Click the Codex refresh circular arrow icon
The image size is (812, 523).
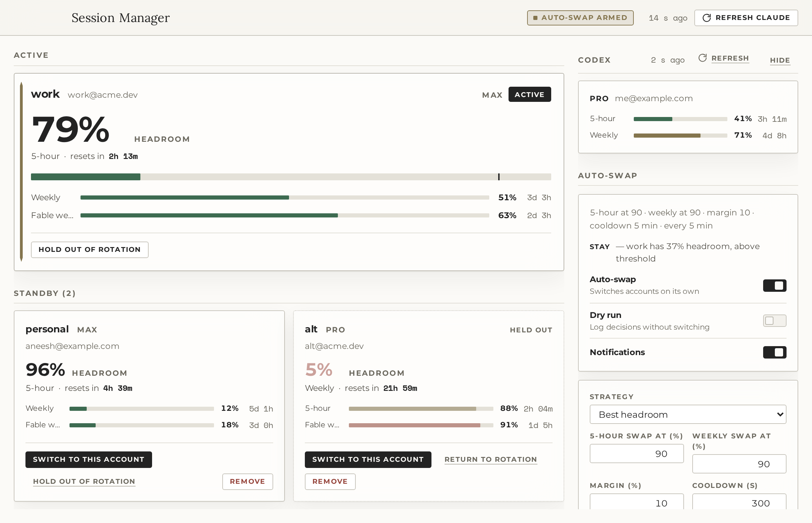click(x=703, y=58)
